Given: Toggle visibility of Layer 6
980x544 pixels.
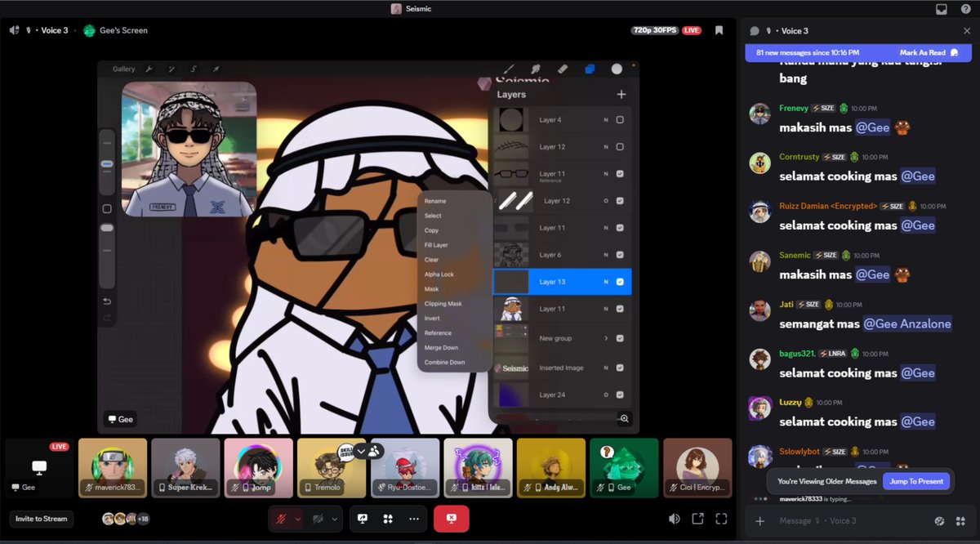Looking at the screenshot, I should [x=620, y=254].
